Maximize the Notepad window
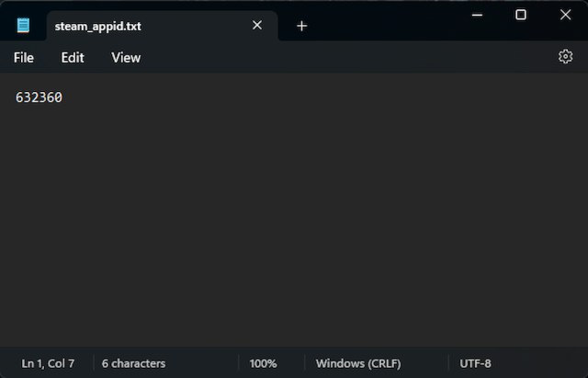Viewport: 588px width, 378px height. (521, 15)
